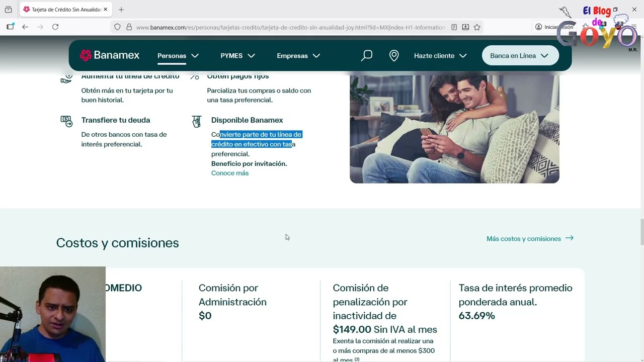This screenshot has height=362, width=644.
Task: Focus the banamex.com address bar
Action: coord(291,27)
